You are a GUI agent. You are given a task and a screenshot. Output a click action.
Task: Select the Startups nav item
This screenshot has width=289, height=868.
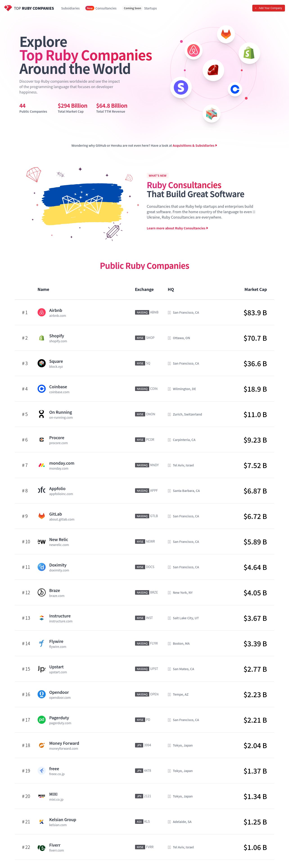(x=150, y=8)
